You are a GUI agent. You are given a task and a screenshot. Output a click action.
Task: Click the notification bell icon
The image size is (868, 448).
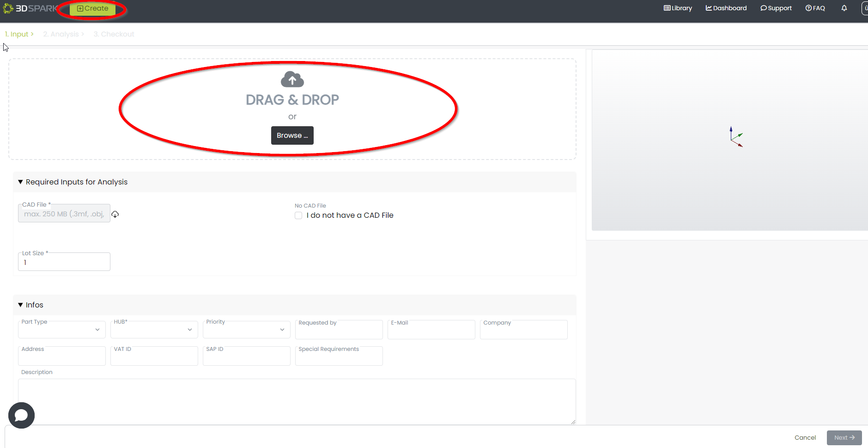click(x=844, y=8)
